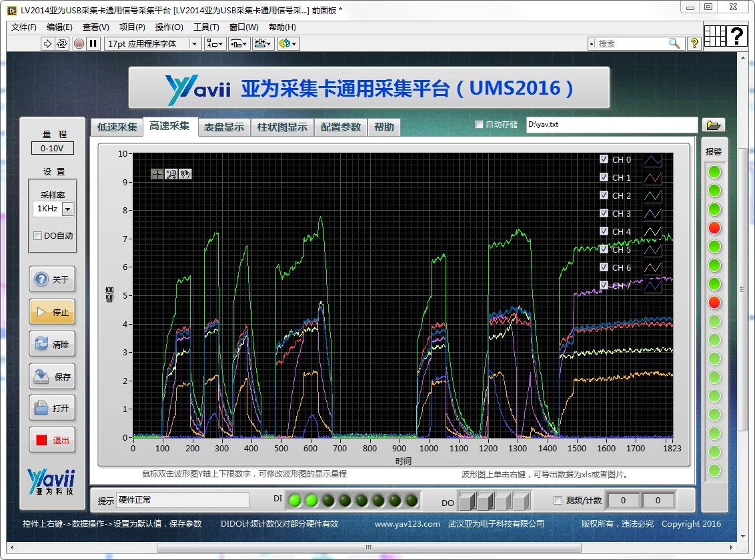Open the Align Objects toolbar menu
Viewport: 755px width, 560px height.
click(215, 44)
